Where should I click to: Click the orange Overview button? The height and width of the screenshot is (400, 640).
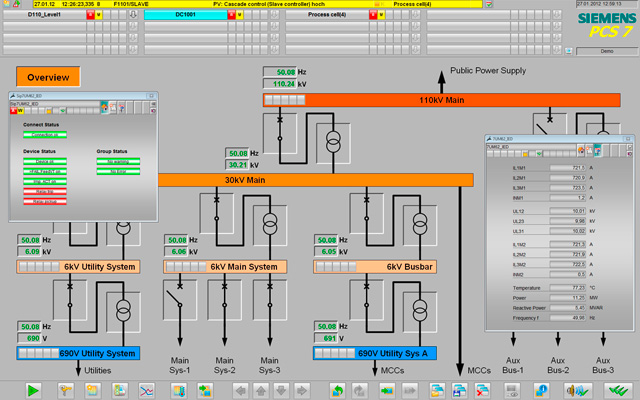[x=48, y=77]
